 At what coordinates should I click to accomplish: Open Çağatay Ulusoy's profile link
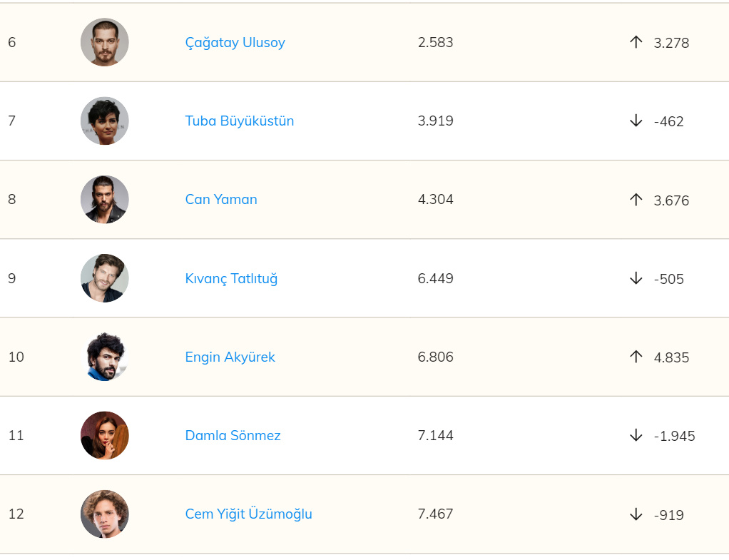(235, 43)
